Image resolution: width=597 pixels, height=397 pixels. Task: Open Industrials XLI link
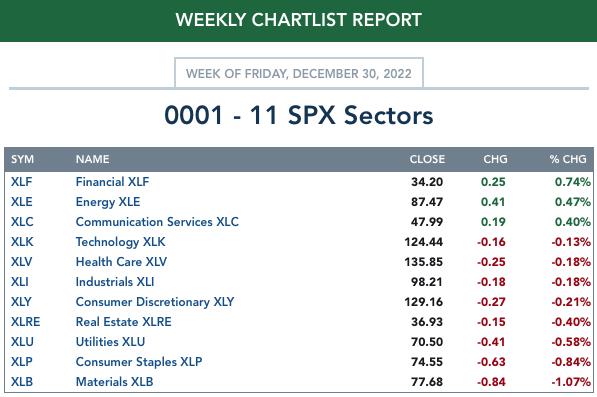pyautogui.click(x=115, y=282)
